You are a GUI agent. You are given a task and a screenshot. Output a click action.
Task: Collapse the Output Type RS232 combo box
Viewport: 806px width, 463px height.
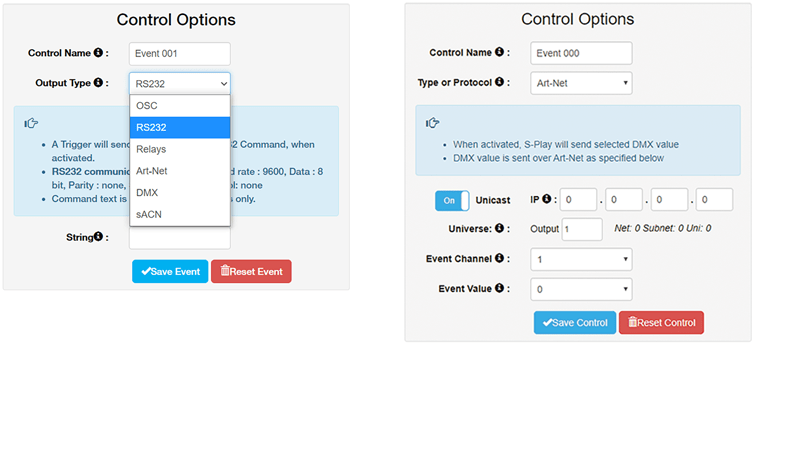tap(179, 83)
